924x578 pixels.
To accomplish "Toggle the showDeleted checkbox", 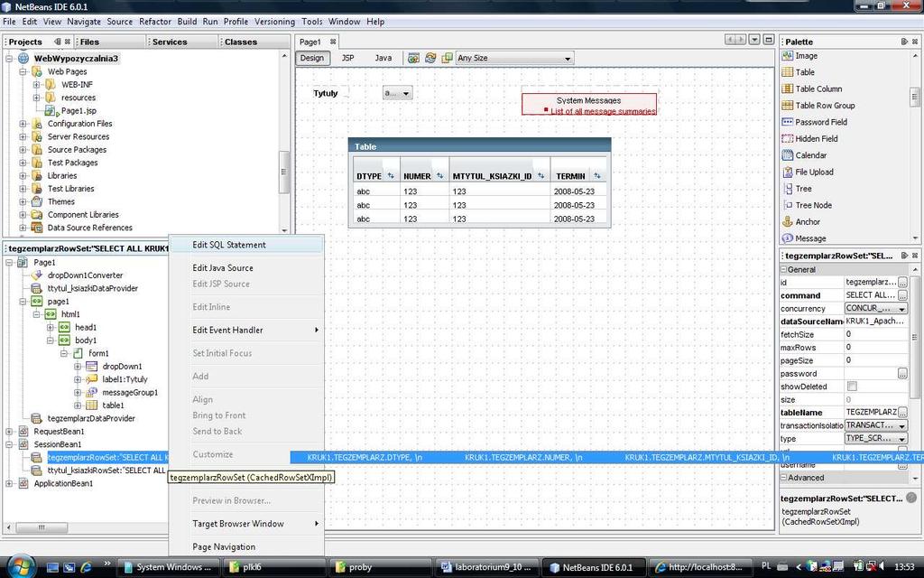I will tap(852, 387).
